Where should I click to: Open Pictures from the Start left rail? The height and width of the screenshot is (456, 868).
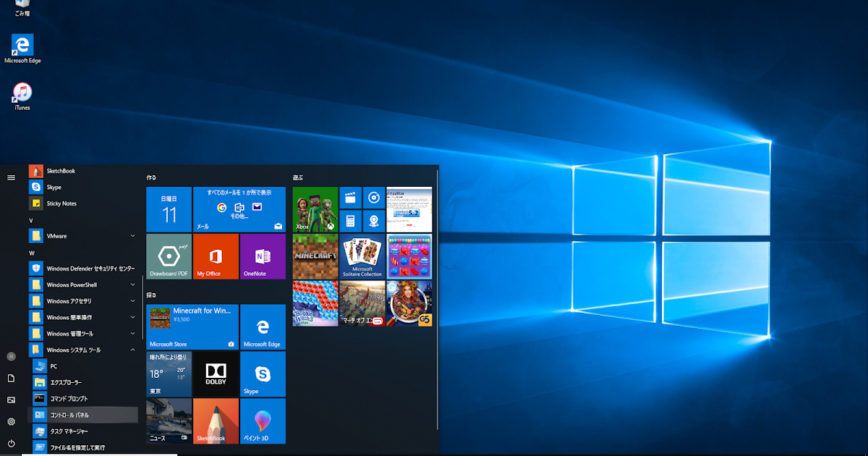pyautogui.click(x=11, y=400)
